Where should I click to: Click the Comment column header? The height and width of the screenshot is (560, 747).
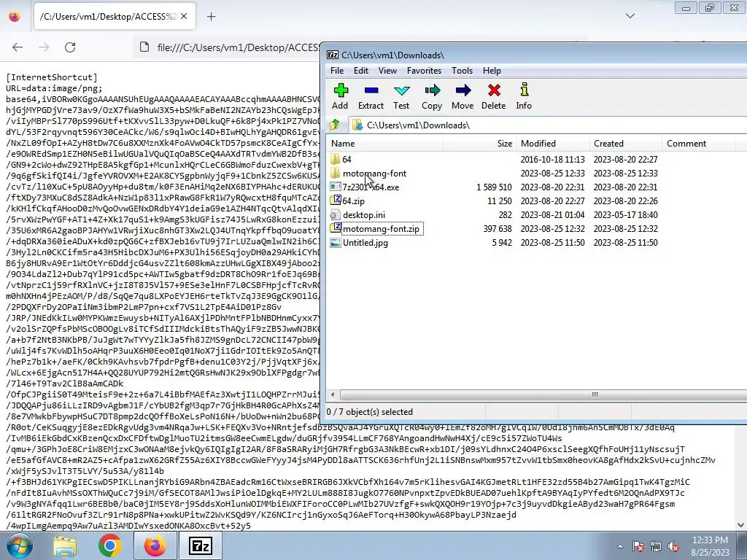pos(698,144)
